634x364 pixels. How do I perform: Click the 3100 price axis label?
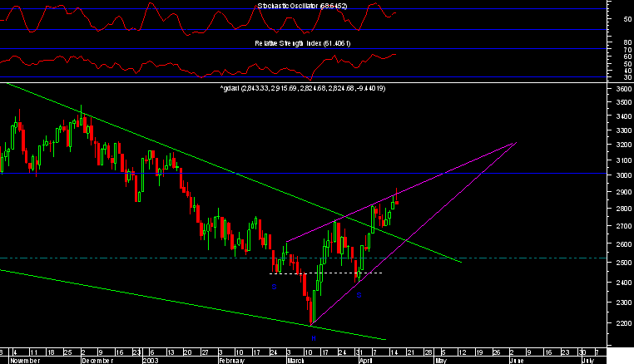624,160
